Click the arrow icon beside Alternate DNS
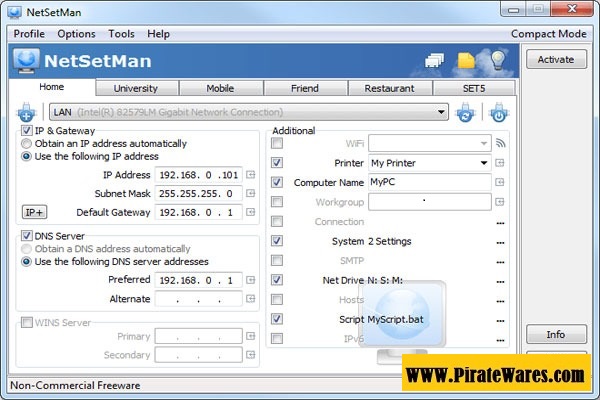 (x=251, y=299)
